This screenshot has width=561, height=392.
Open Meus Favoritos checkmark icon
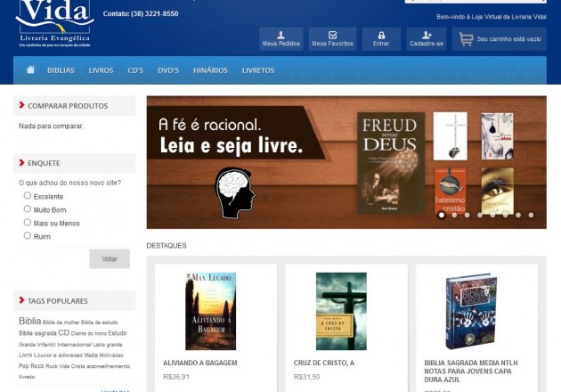(332, 35)
